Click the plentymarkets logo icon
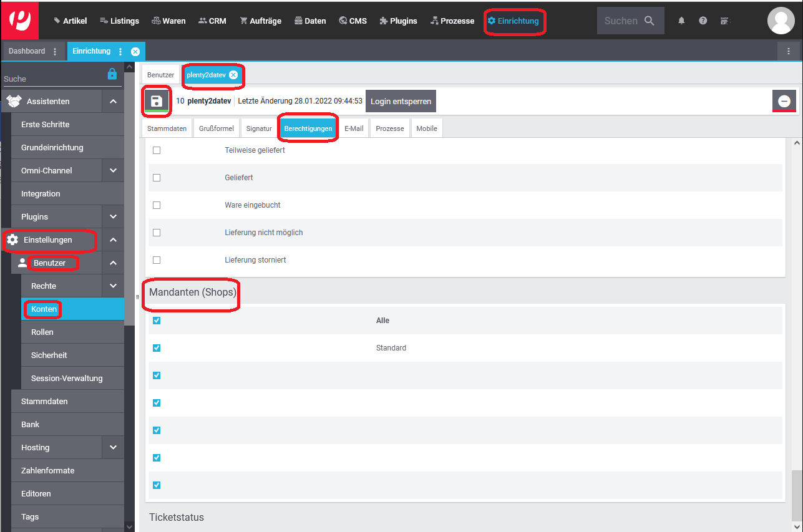This screenshot has width=803, height=532. [19, 20]
